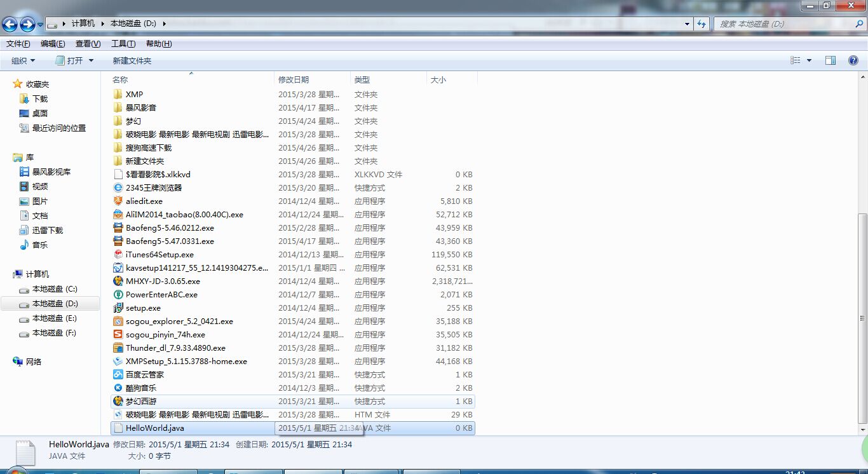Click the search 本地磁盘 (D:) box
Image resolution: width=868 pixels, height=474 pixels.
(789, 24)
